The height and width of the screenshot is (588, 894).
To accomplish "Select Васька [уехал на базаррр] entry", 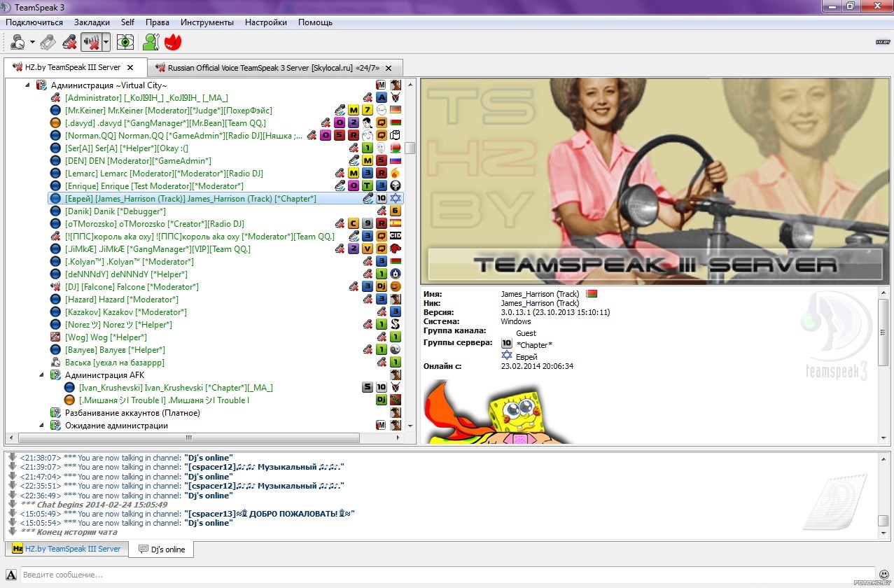I will [x=115, y=363].
